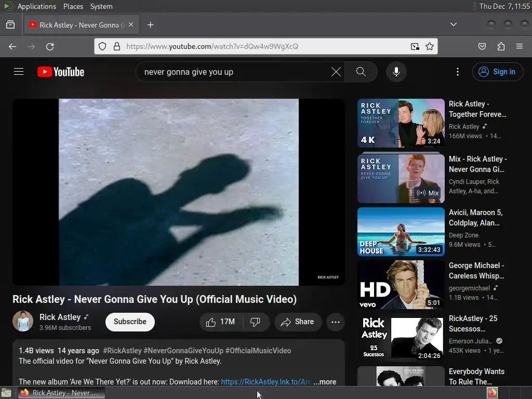Open Rick Astley channel name

[60, 317]
